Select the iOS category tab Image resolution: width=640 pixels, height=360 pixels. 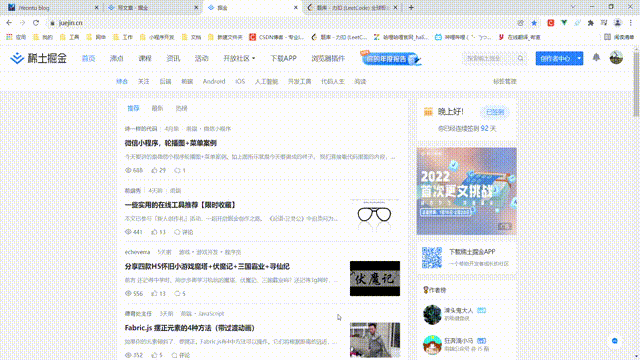point(240,82)
